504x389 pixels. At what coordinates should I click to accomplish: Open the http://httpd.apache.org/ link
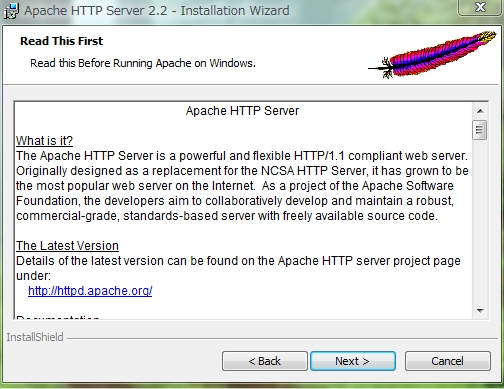coord(90,291)
